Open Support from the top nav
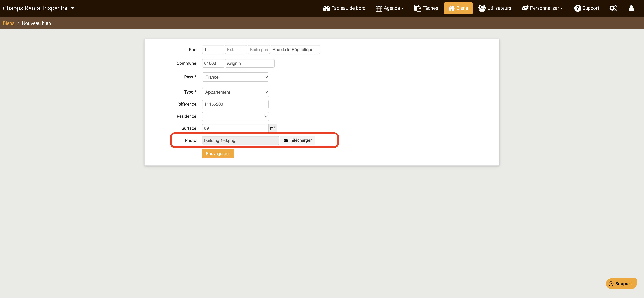644x298 pixels. [x=587, y=8]
